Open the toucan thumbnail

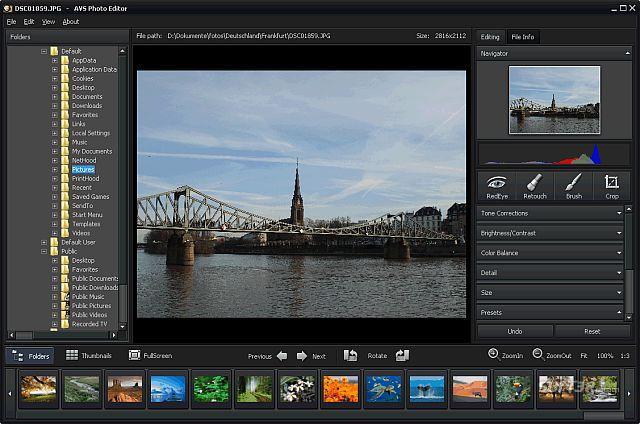pos(513,389)
